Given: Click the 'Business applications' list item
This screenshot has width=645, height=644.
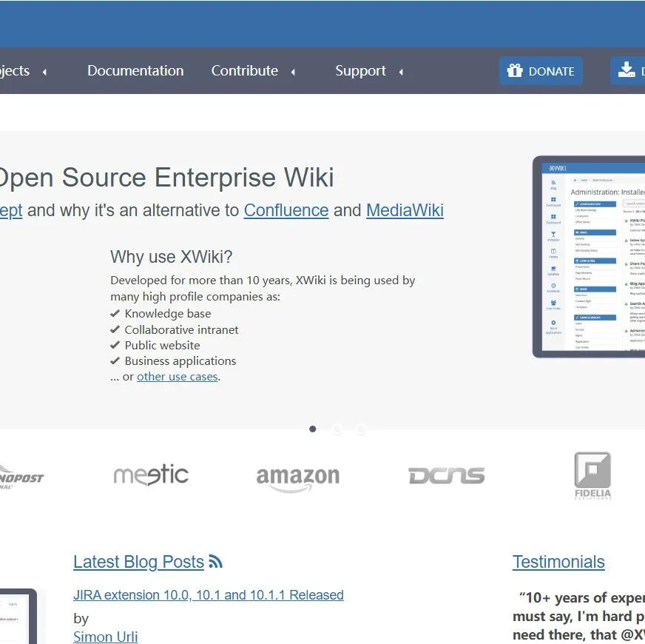Looking at the screenshot, I should tap(180, 361).
